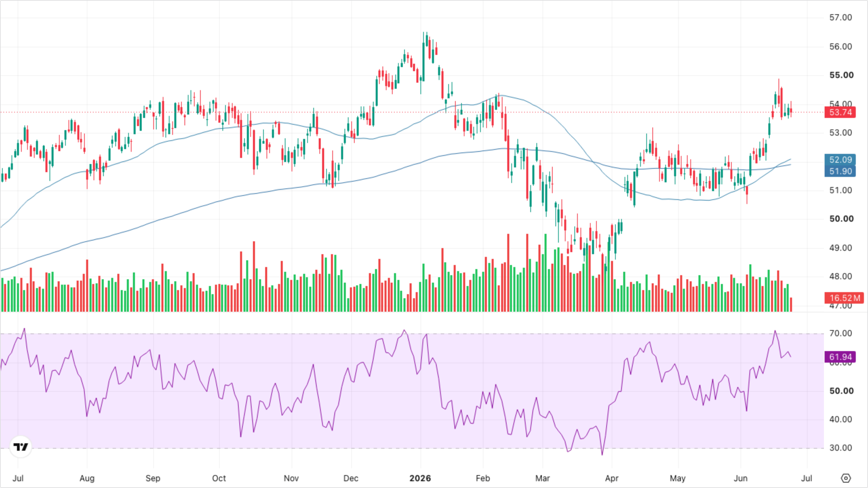The image size is (868, 488).
Task: Click the Jun label on time axis
Action: [x=741, y=478]
